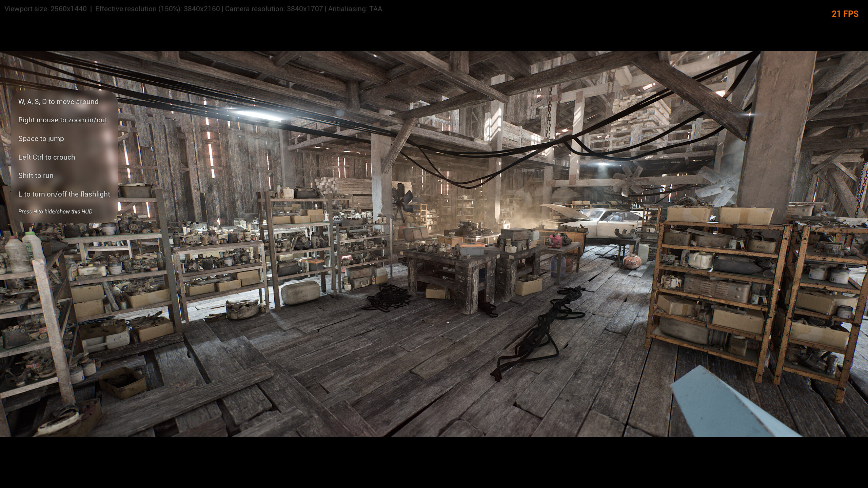Screen dimensions: 868x488
Task: Click the 21 FPS counter
Action: pos(845,14)
